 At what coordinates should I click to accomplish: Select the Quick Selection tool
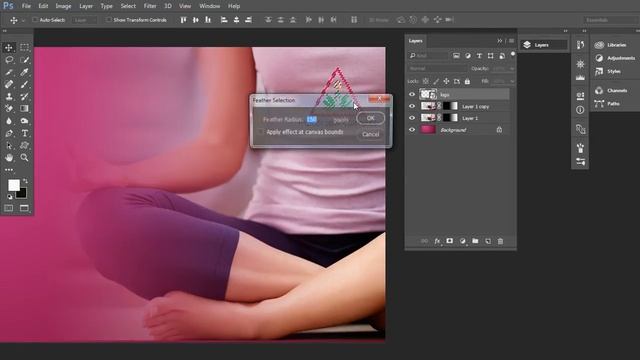[x=24, y=60]
